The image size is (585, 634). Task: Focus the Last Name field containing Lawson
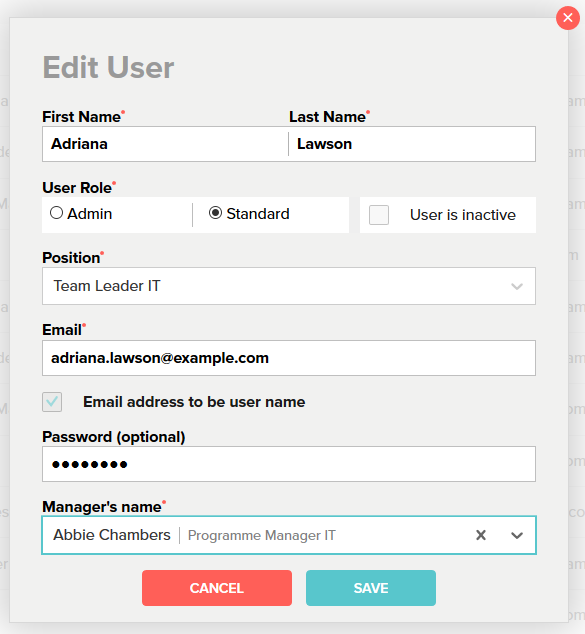click(x=412, y=144)
